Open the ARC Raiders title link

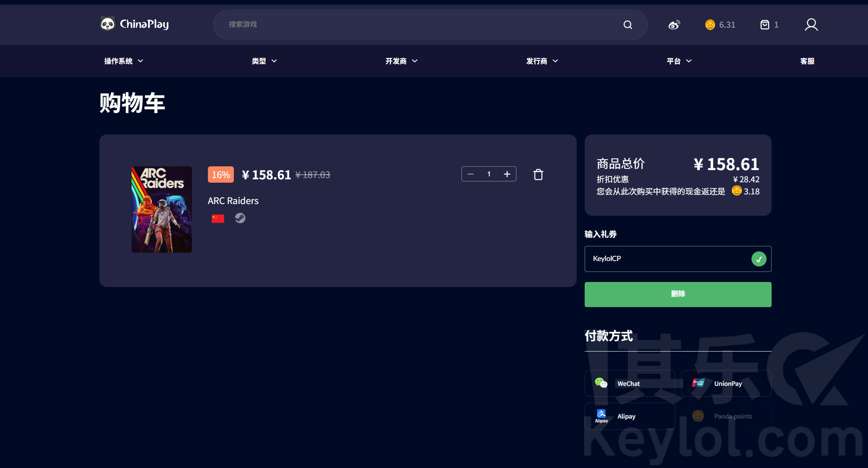click(233, 201)
